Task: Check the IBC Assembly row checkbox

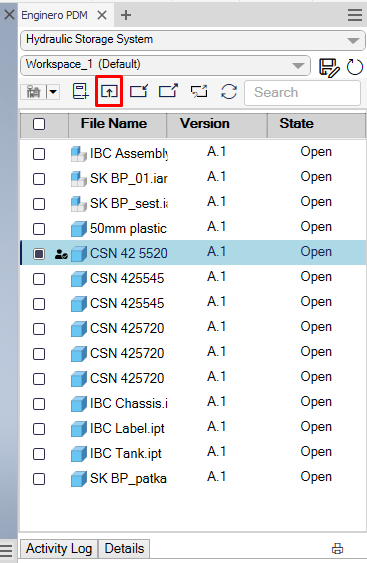Action: coord(39,154)
